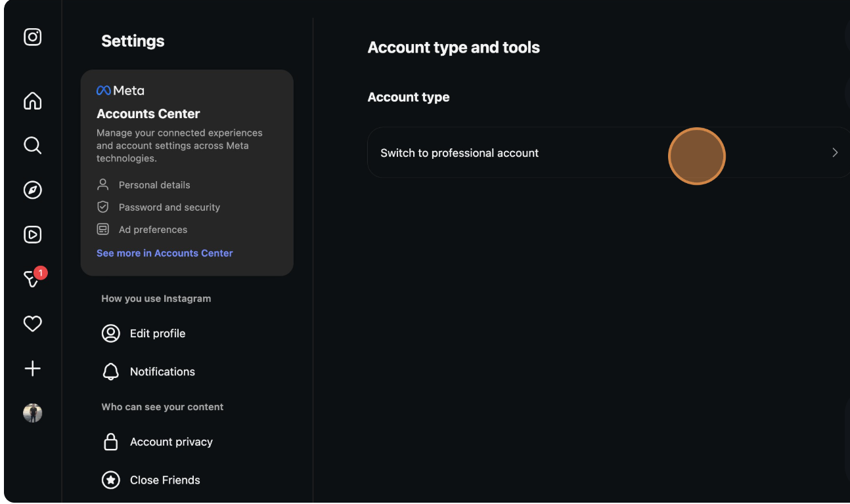Open Ad preferences settings
Viewport: 850px width, 504px height.
[x=152, y=229]
